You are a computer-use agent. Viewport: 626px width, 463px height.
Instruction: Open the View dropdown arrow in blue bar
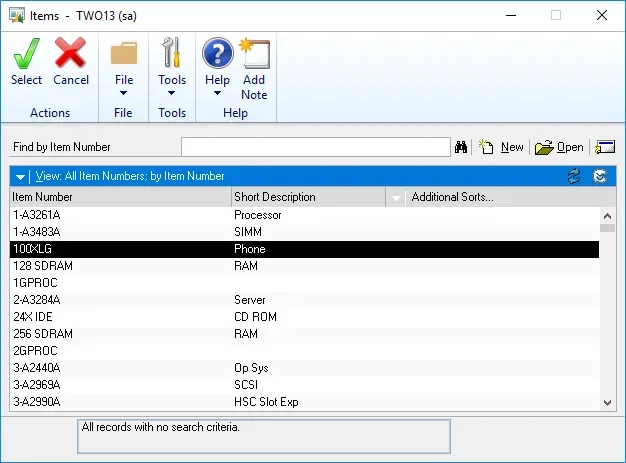pos(20,176)
